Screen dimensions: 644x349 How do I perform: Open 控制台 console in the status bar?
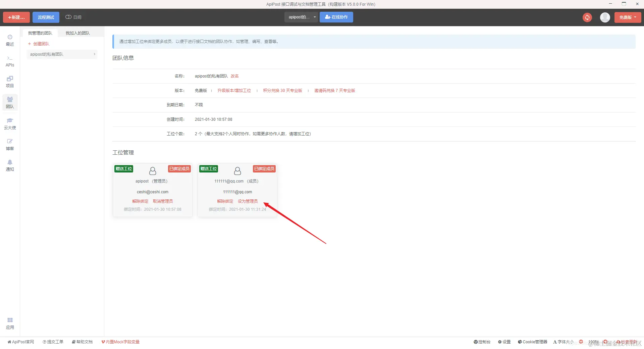coord(482,342)
